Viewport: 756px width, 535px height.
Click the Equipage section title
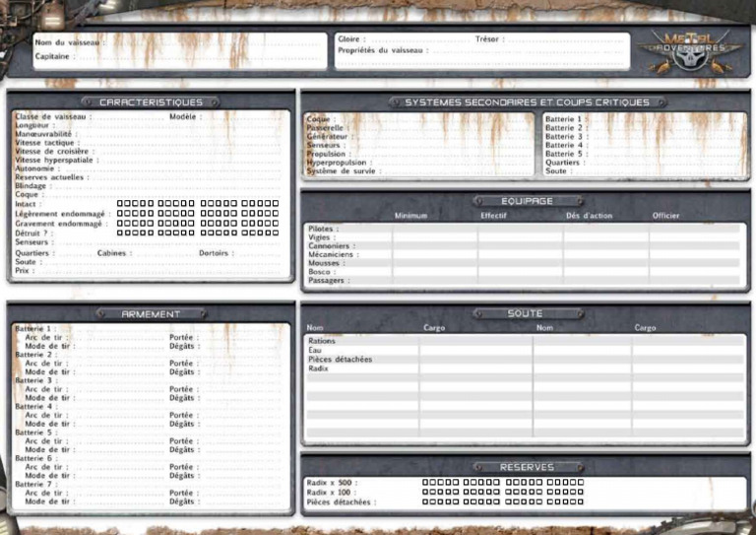pos(527,201)
